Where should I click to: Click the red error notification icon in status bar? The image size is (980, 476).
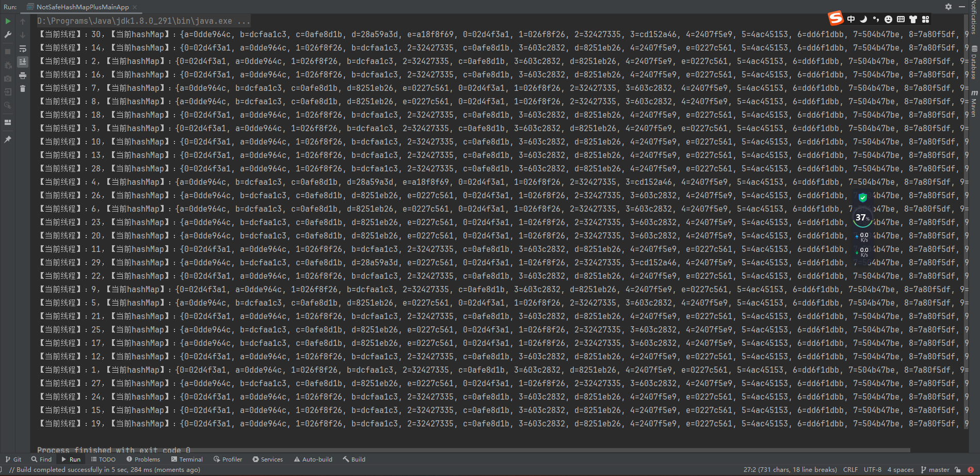pos(971,470)
